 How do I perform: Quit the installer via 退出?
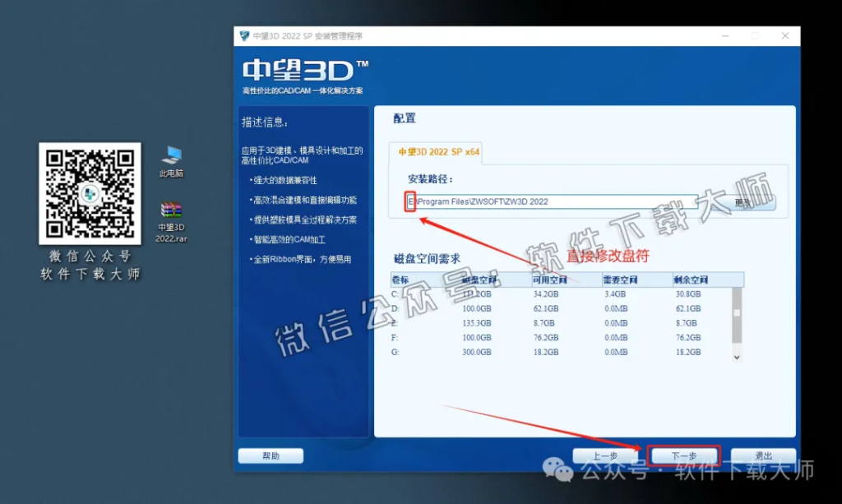click(763, 455)
